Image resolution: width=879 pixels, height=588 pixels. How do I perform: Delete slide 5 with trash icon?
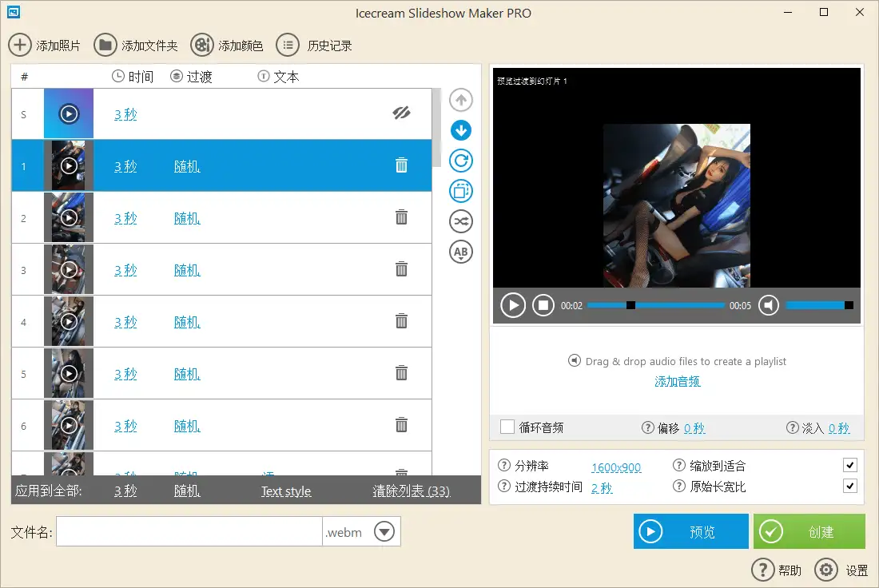point(401,373)
